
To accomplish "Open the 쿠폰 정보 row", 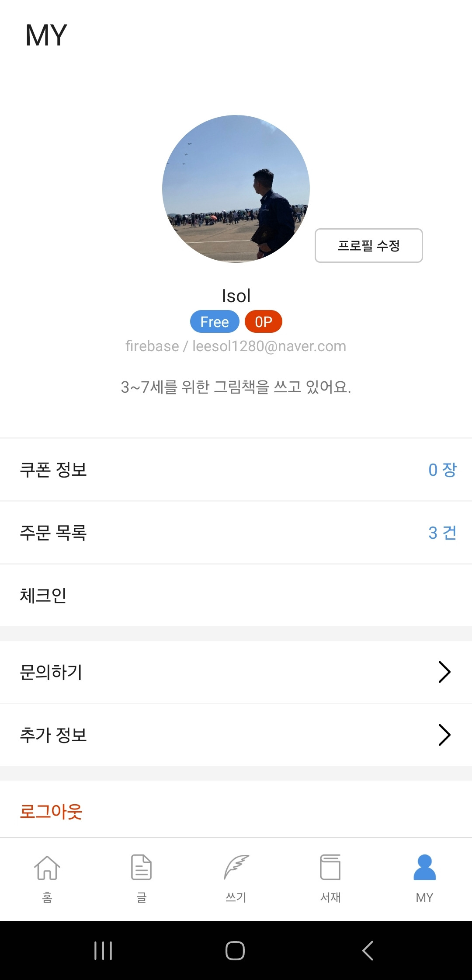I will (236, 470).
